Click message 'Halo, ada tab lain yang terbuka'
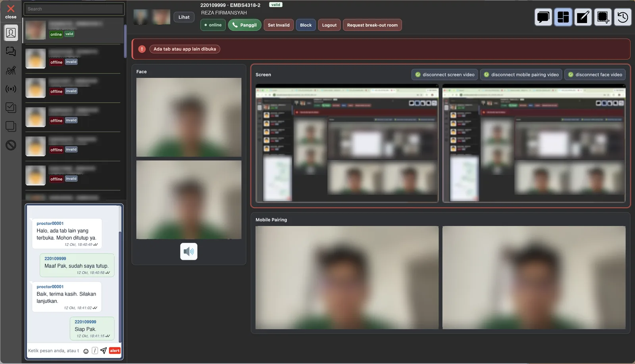Image resolution: width=635 pixels, height=364 pixels. pos(67,234)
